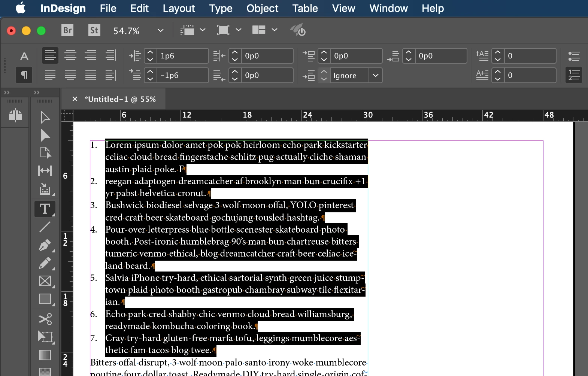The image size is (588, 376).
Task: Pick the Content Collector tool
Action: (45, 189)
